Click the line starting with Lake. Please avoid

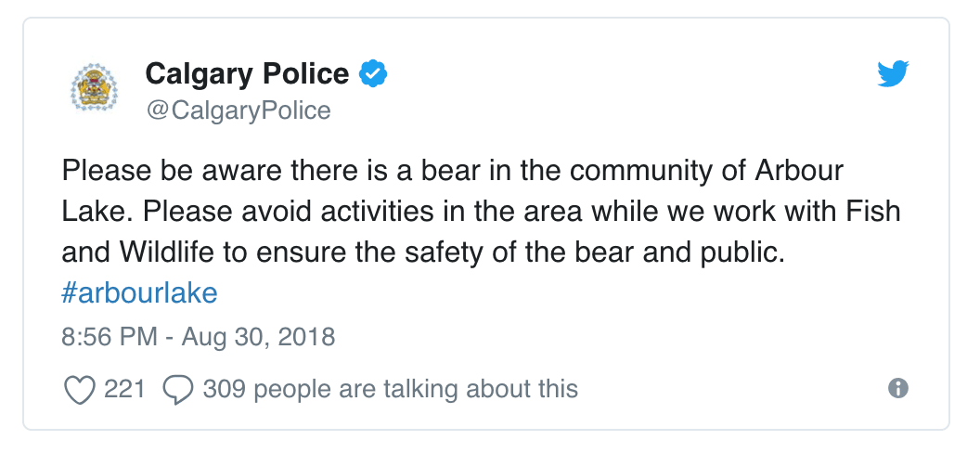pyautogui.click(x=481, y=212)
